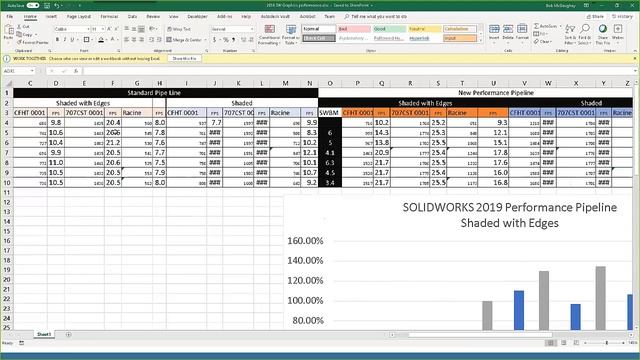Click the Fill Color bucket icon
Screen dimensions: 640x360
point(101,40)
